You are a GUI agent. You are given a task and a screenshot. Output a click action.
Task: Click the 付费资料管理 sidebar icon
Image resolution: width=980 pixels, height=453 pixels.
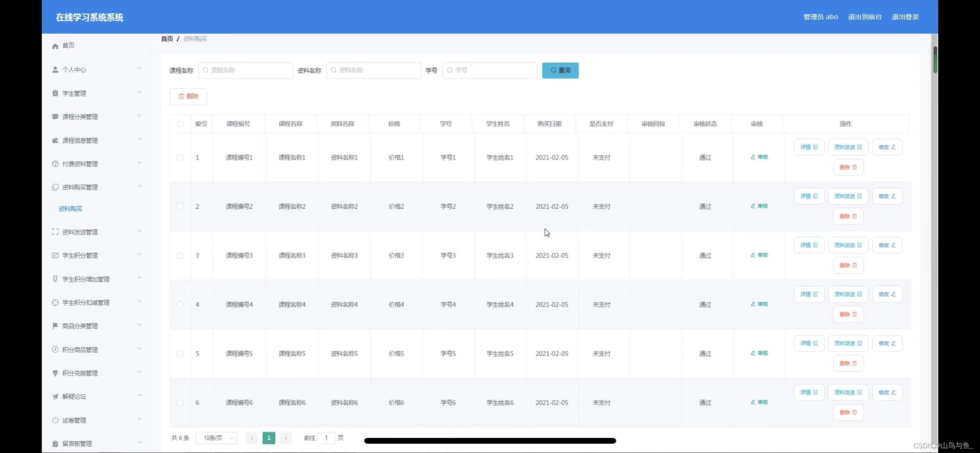coord(55,164)
